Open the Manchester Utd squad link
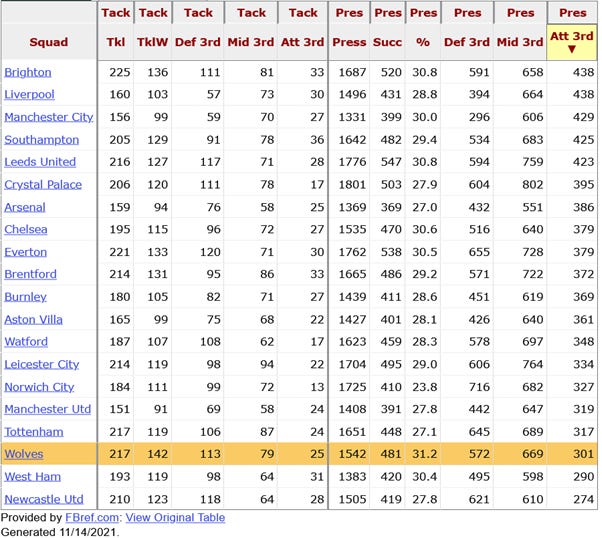 click(x=48, y=409)
